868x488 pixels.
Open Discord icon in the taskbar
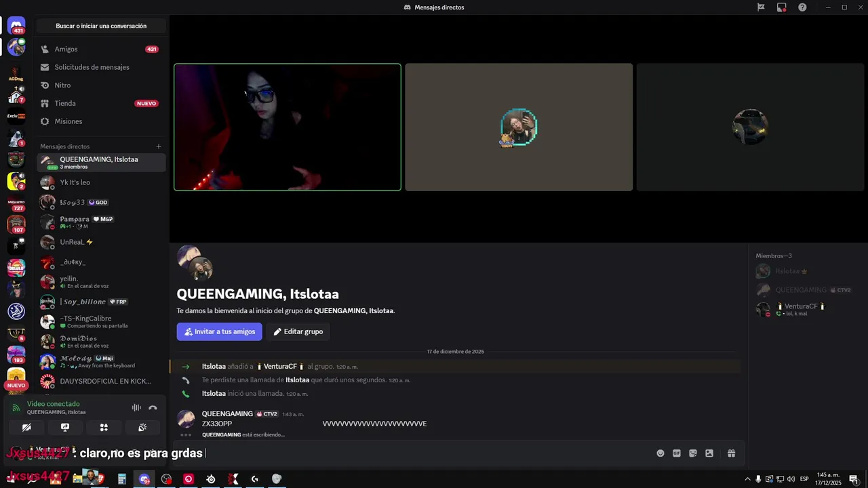(x=144, y=479)
